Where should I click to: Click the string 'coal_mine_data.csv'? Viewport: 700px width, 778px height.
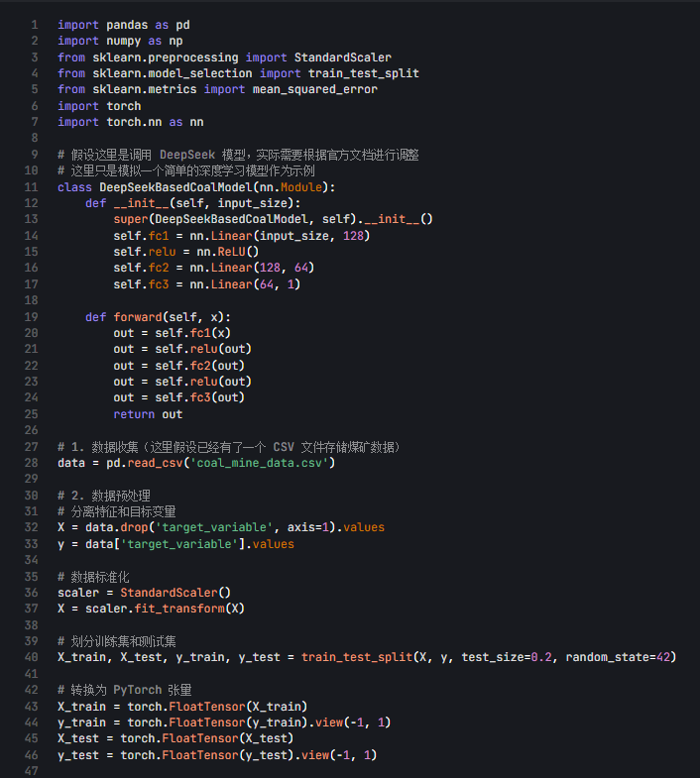(x=260, y=463)
